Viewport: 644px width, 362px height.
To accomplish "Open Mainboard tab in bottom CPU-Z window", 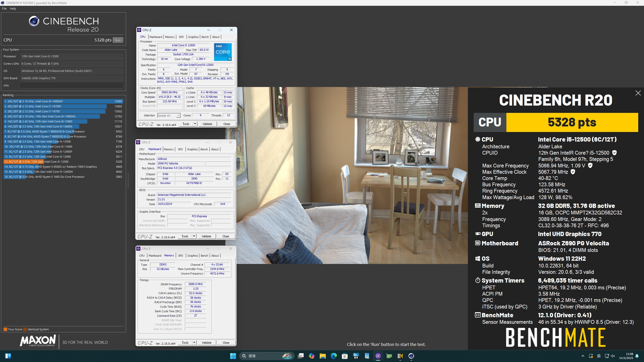I will (x=155, y=256).
